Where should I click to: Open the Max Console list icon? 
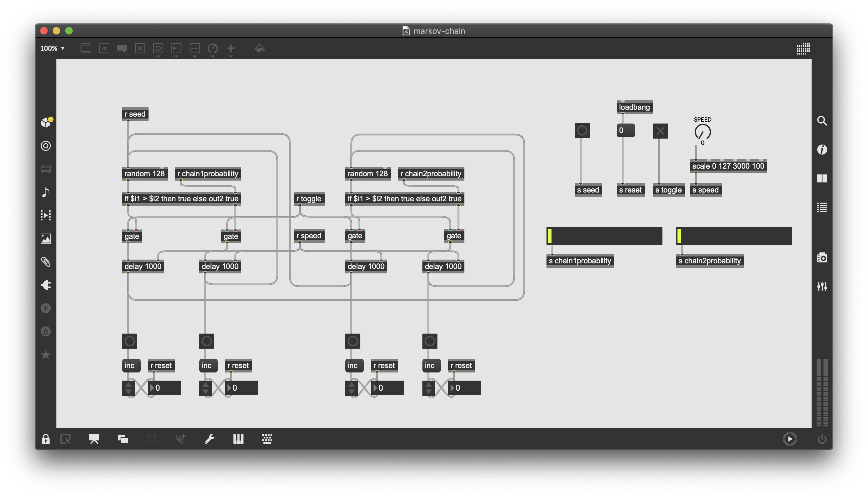822,207
